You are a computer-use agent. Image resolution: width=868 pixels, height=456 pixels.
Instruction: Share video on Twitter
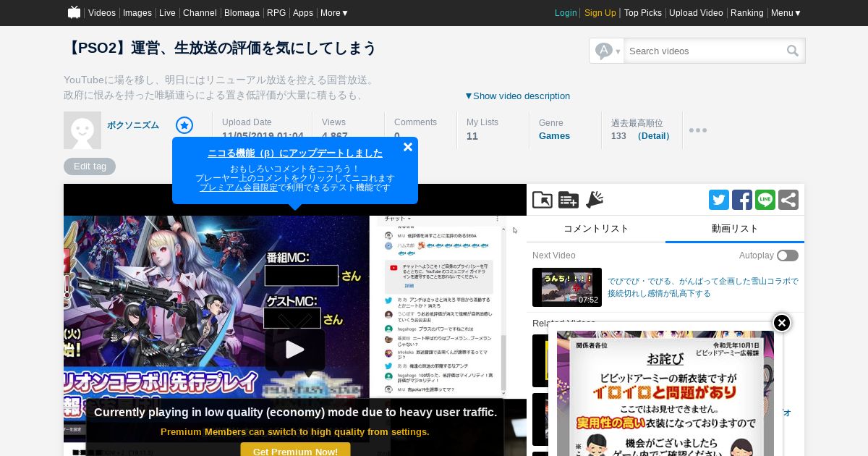click(719, 200)
